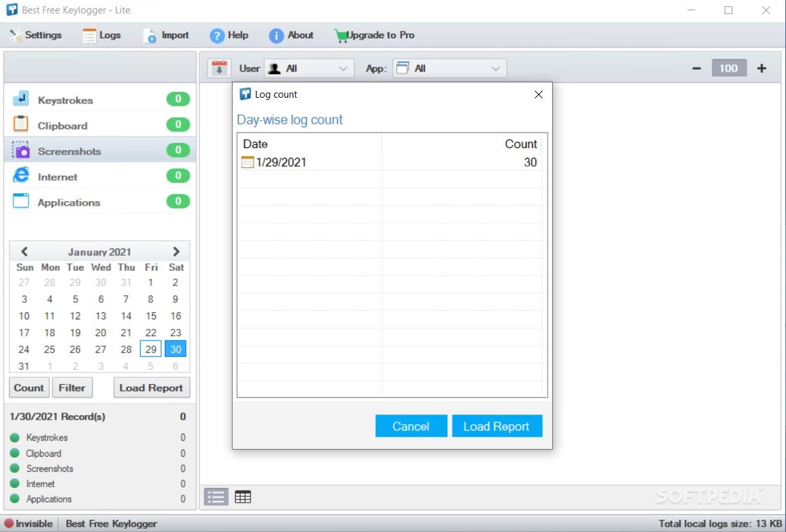Viewport: 786px width, 532px height.
Task: Click the Log count dialog app icon
Action: point(245,95)
